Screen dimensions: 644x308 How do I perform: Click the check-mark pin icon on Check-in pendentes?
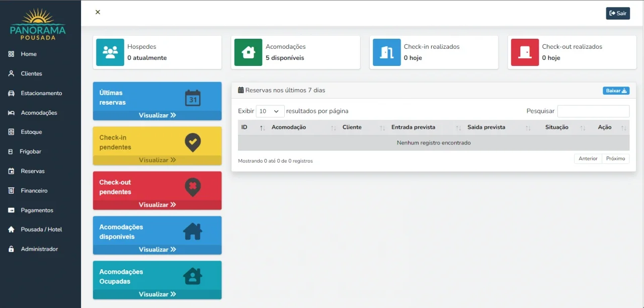point(193,142)
